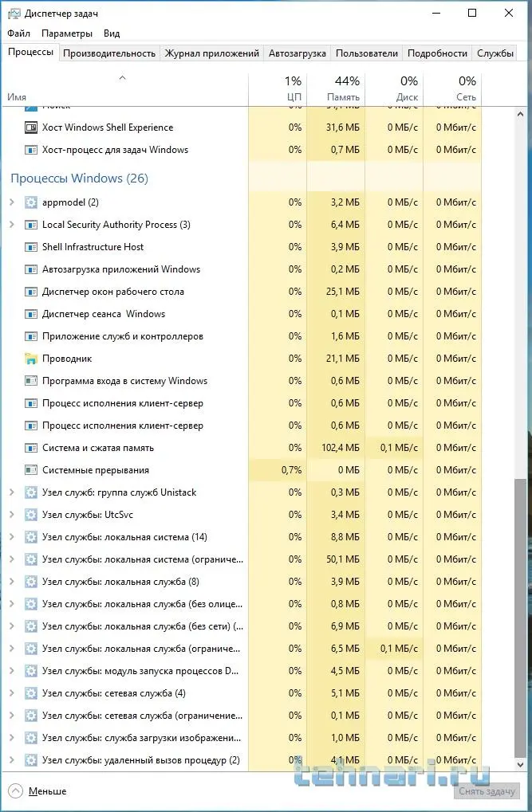Click the Хост Windows Shell Experience icon
Screen dimensions: 532x812
click(x=31, y=127)
